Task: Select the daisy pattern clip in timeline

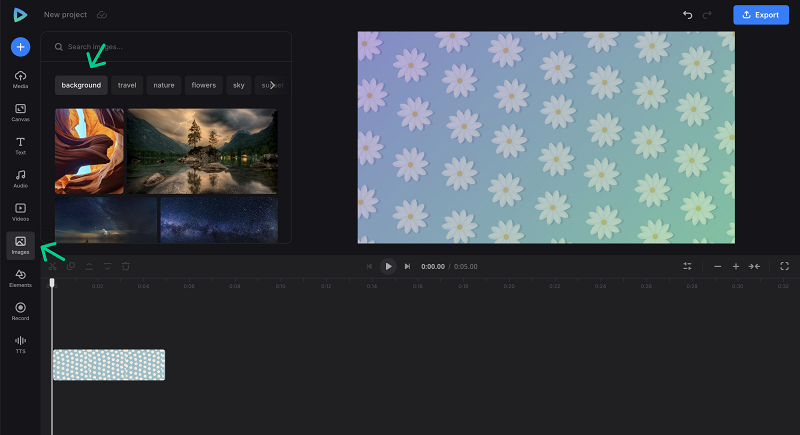Action: pos(109,365)
